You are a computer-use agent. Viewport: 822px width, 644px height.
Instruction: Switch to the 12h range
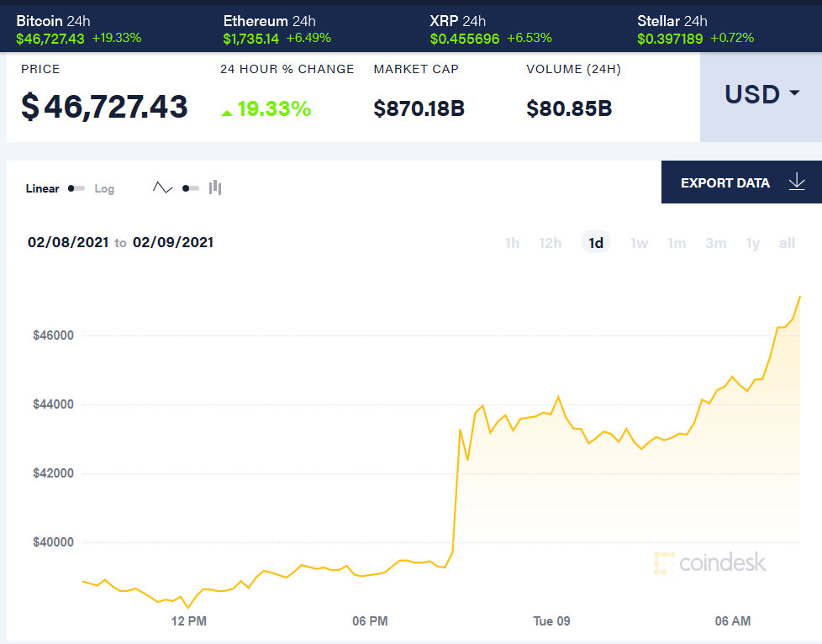[x=551, y=243]
